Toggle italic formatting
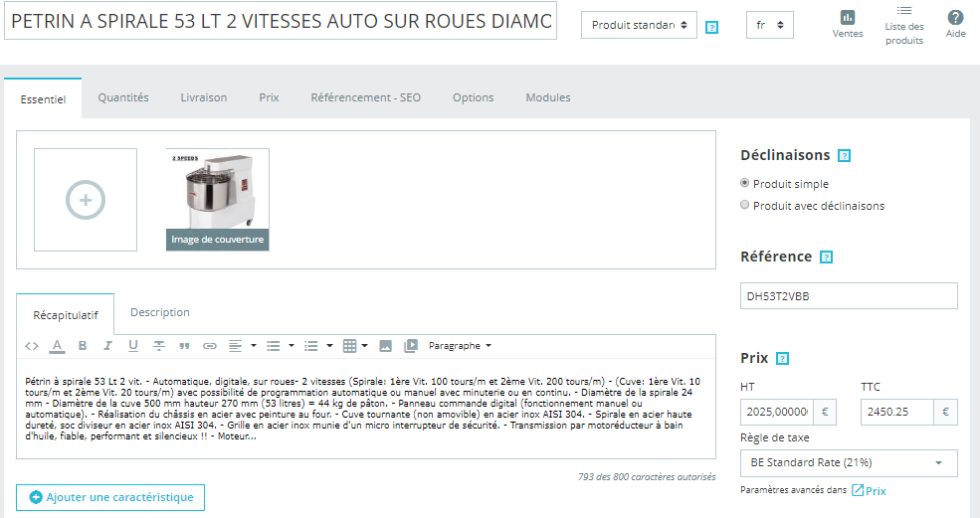 (x=107, y=346)
